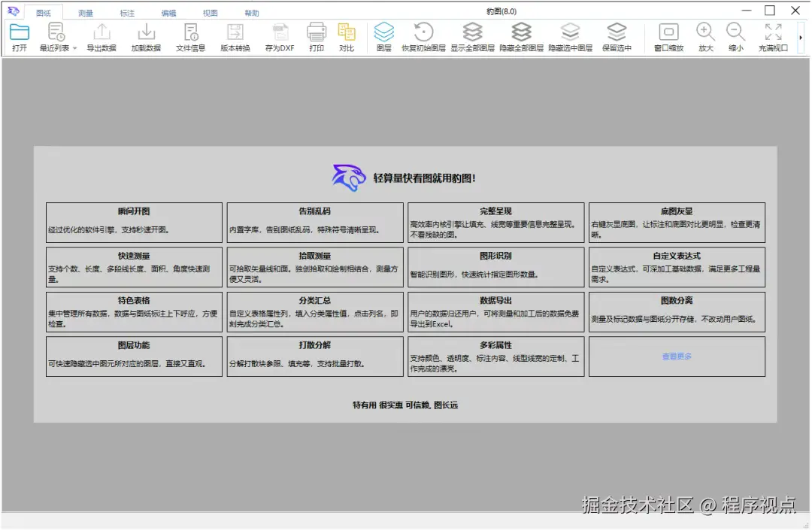Screen dimensions: 812x531
Task: Open the 帮助 (Help) menu
Action: pos(251,11)
